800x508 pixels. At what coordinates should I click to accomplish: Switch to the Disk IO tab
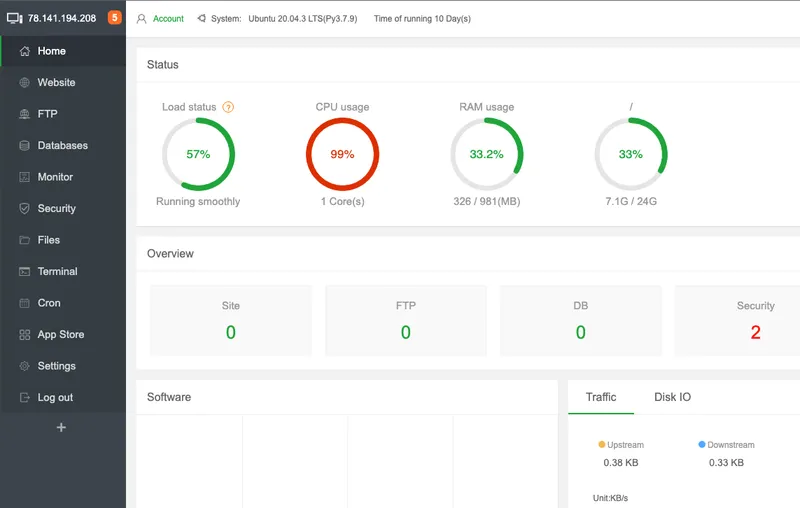[672, 397]
